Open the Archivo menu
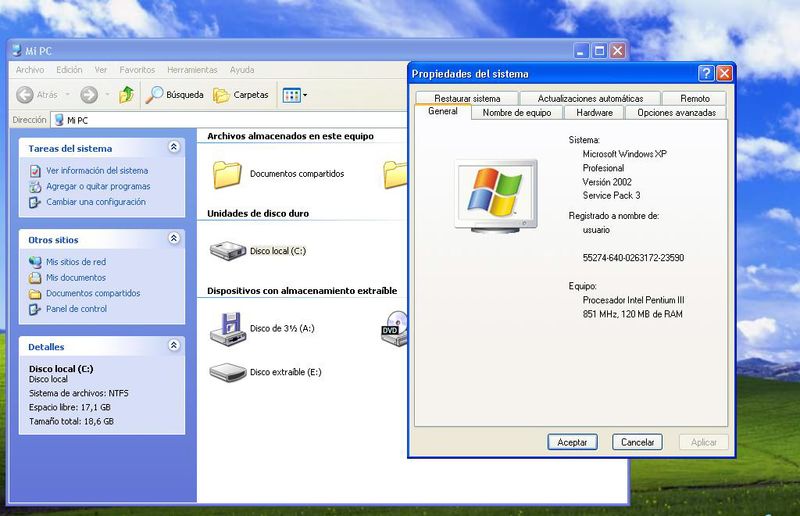This screenshot has width=800, height=516. point(30,70)
